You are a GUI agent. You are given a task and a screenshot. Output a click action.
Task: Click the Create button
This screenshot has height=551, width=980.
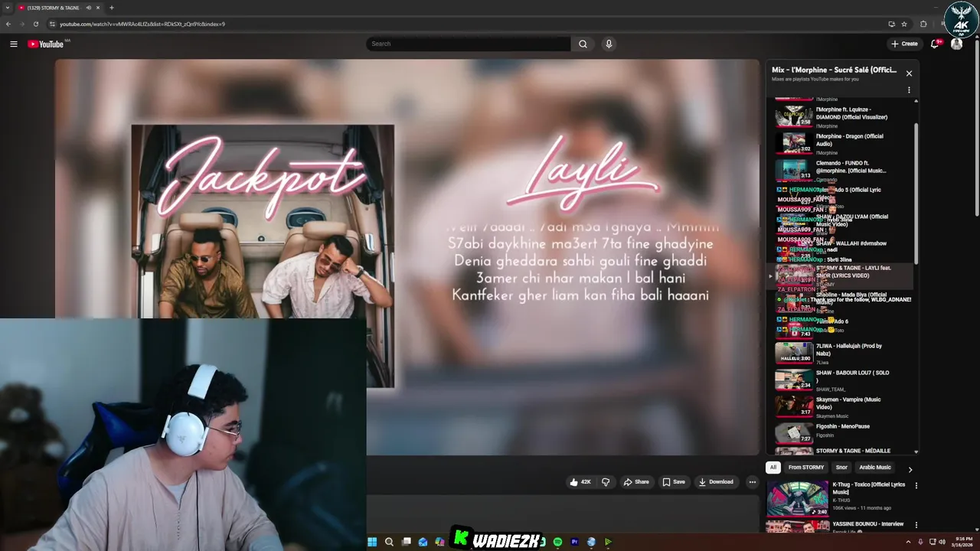click(904, 44)
